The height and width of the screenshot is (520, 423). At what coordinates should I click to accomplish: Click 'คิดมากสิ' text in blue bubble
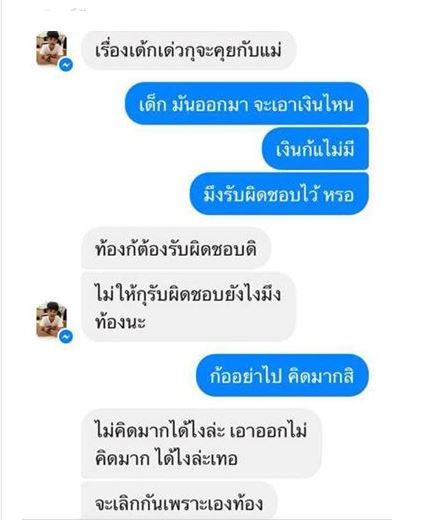(320, 376)
